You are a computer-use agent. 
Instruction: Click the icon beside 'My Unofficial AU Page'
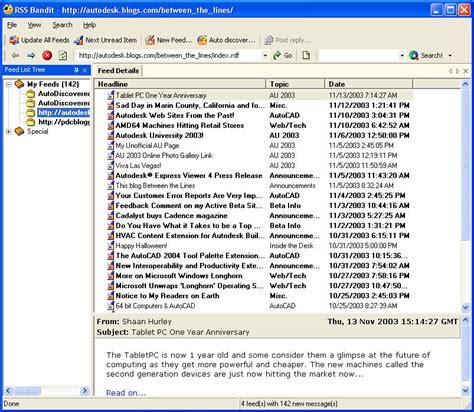111,145
